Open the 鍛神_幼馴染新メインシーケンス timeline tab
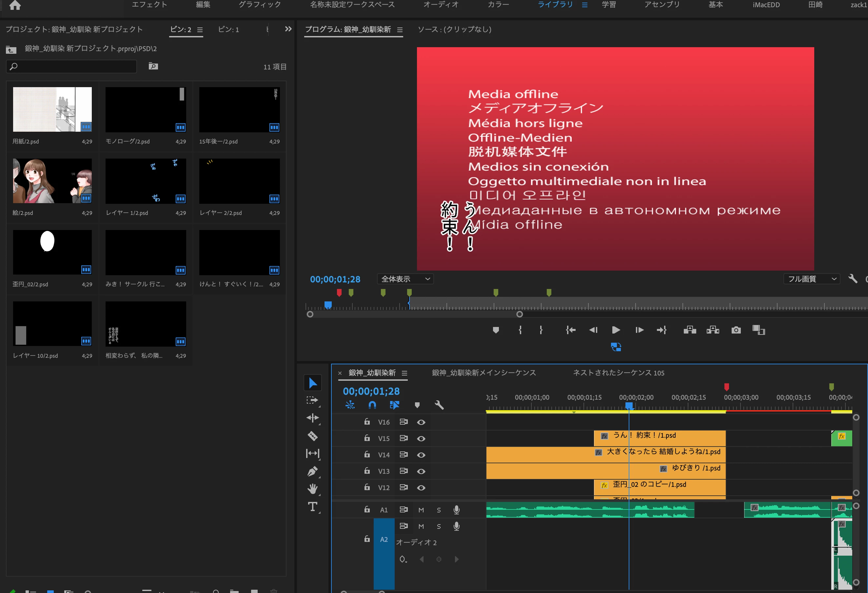The width and height of the screenshot is (868, 593). tap(484, 373)
